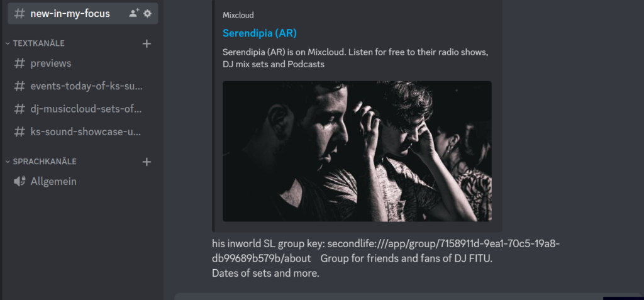Click the invite people icon beside new-in-my-focus

(133, 14)
